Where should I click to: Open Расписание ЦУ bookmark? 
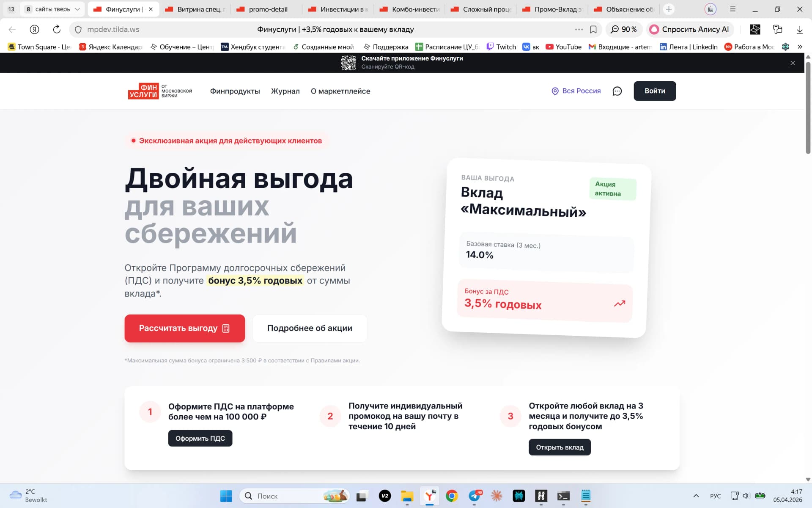(447, 47)
